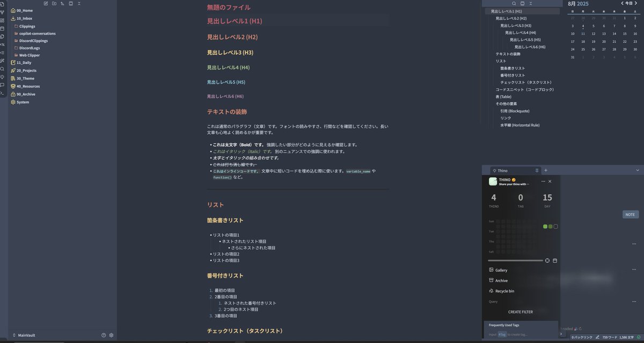Select copilot-conversations folder
This screenshot has width=644, height=343.
tap(37, 33)
